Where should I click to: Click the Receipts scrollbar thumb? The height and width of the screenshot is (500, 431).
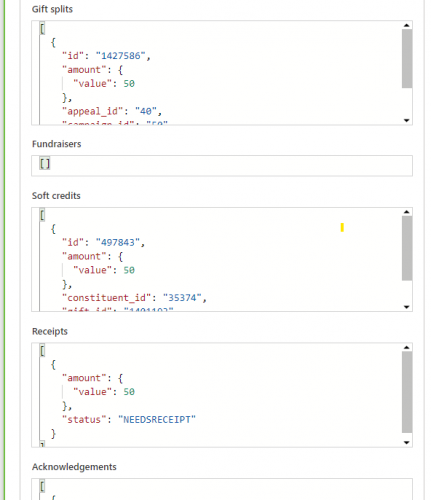click(407, 392)
